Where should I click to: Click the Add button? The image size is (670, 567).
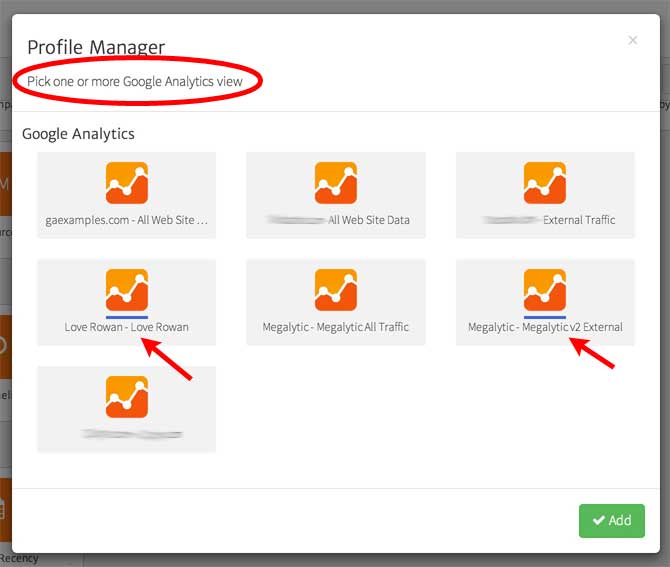(x=611, y=520)
